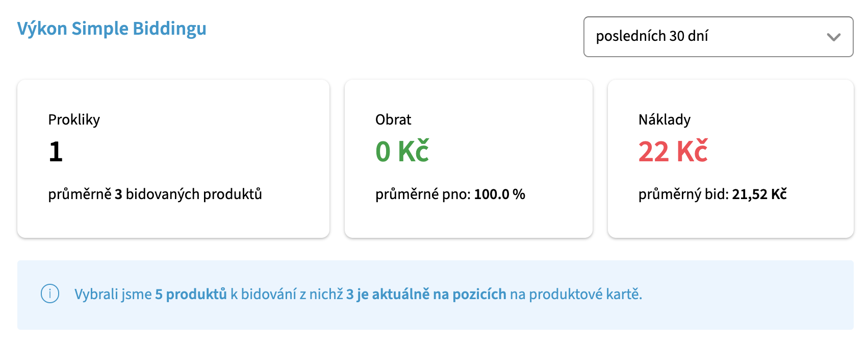
Task: Click "na produktové kartě" text in banner
Action: (575, 294)
